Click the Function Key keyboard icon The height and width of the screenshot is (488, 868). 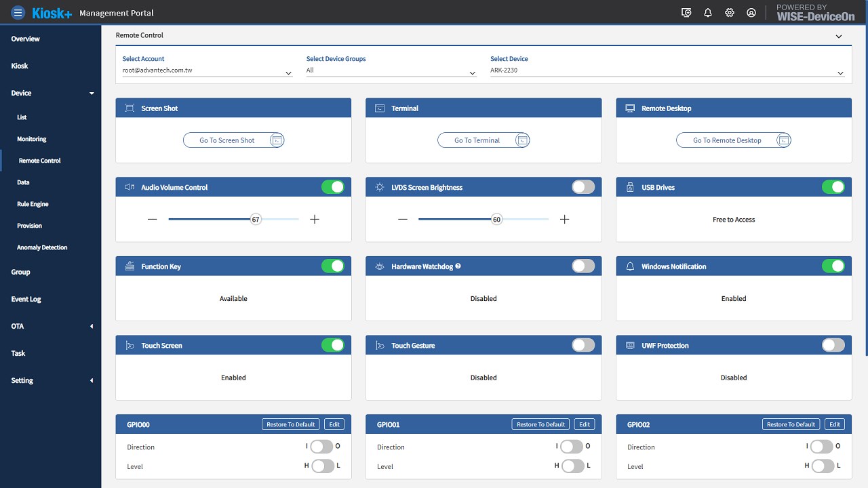pyautogui.click(x=130, y=266)
